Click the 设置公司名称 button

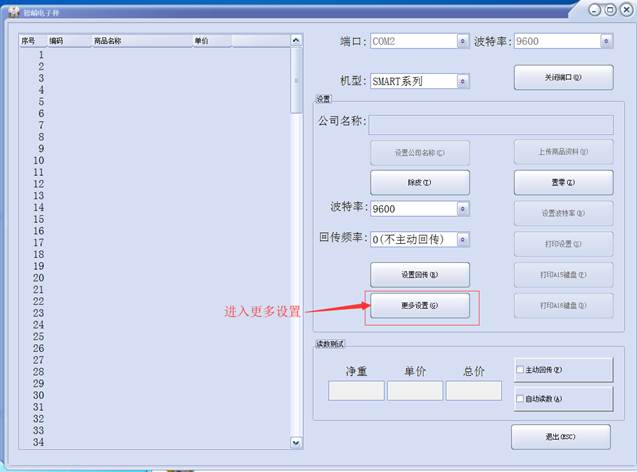pyautogui.click(x=420, y=153)
